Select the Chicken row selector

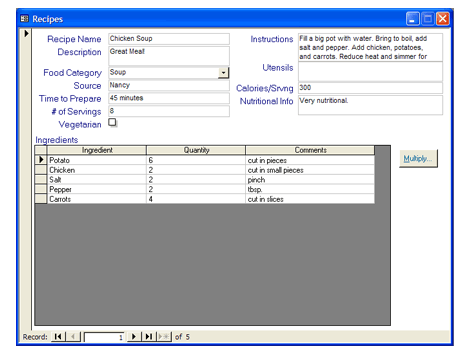[x=41, y=170]
